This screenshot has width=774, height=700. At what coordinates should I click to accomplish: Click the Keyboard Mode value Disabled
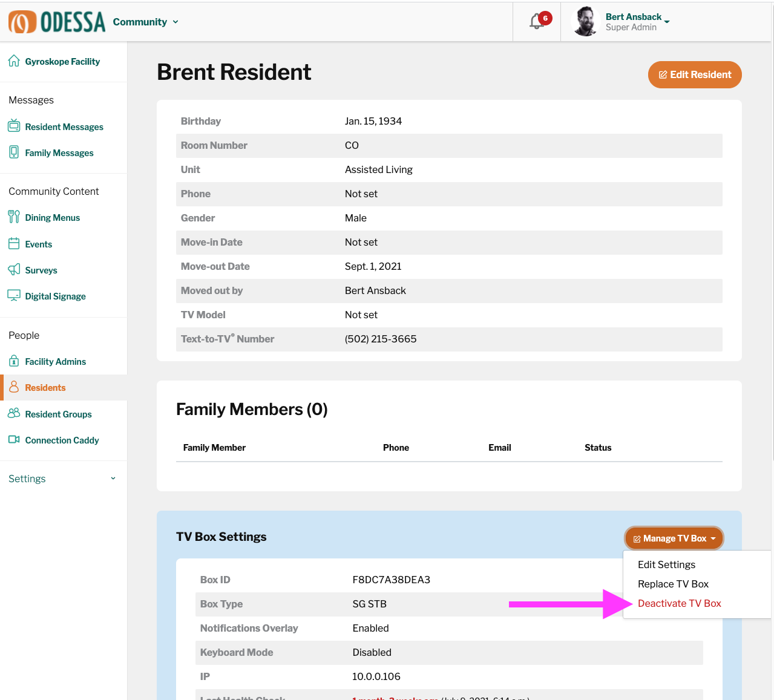coord(372,652)
